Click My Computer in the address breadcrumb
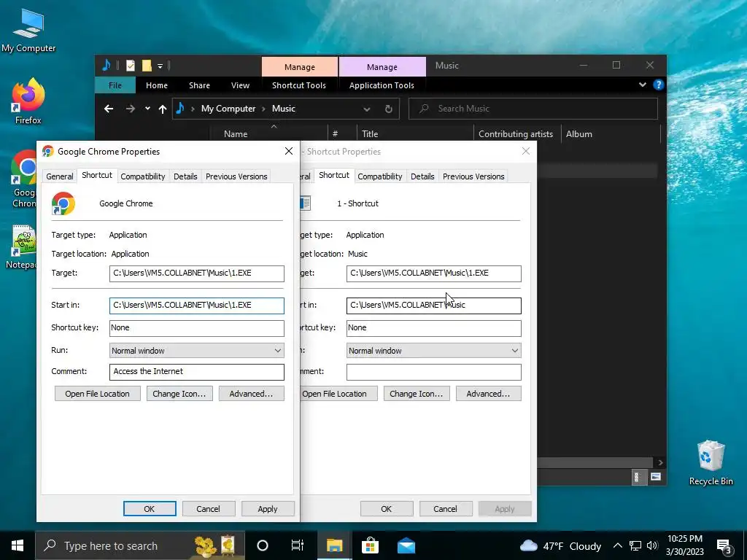747x560 pixels. tap(228, 109)
